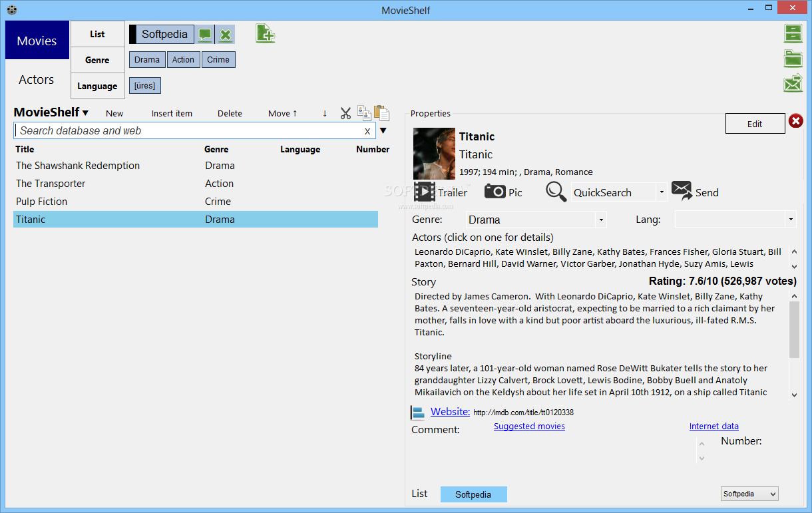Click the Softpedia list label at bottom

point(473,494)
